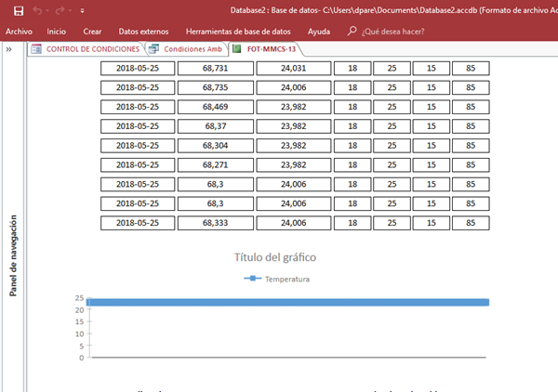The height and width of the screenshot is (392, 558).
Task: Open Herramientas de base de datos tab
Action: pyautogui.click(x=238, y=32)
